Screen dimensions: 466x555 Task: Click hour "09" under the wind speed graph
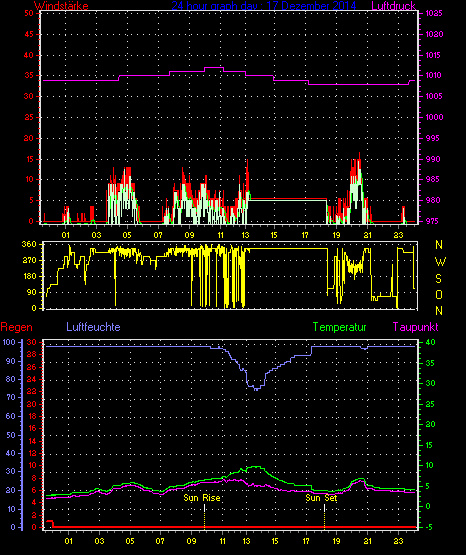[189, 235]
